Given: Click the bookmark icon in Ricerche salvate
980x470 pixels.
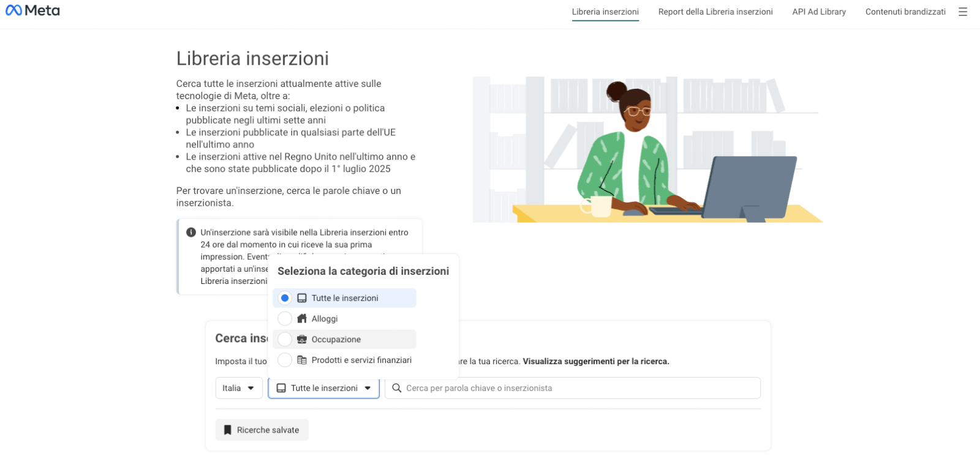Looking at the screenshot, I should [228, 430].
